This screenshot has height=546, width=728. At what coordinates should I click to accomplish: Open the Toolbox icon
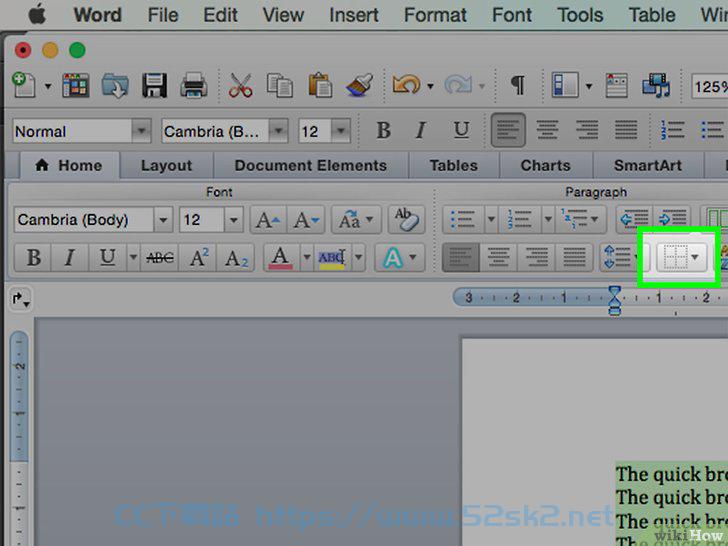617,85
